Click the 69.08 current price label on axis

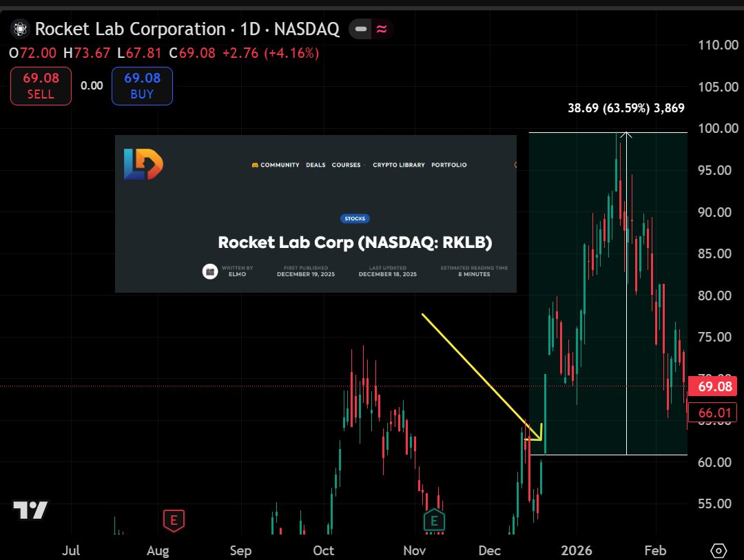coord(712,386)
